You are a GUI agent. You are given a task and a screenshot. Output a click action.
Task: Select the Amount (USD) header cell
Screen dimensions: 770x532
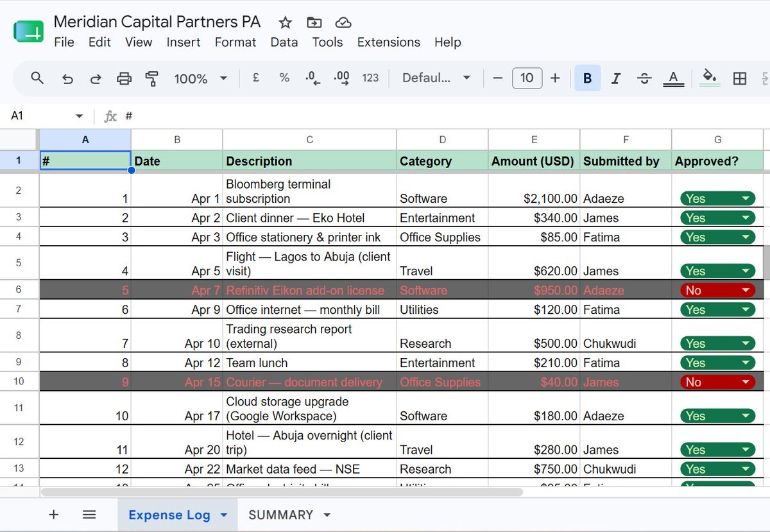(534, 161)
